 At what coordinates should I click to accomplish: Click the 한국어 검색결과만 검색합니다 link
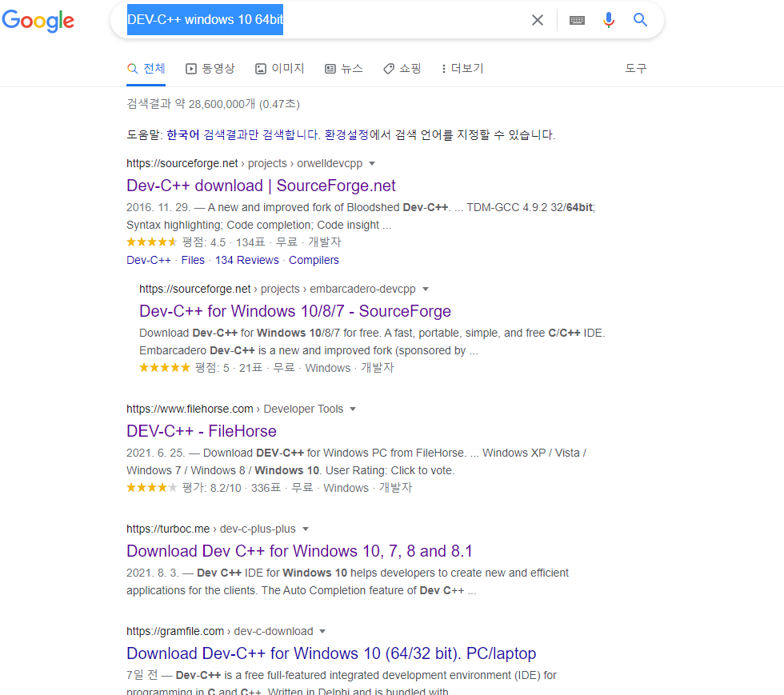242,135
